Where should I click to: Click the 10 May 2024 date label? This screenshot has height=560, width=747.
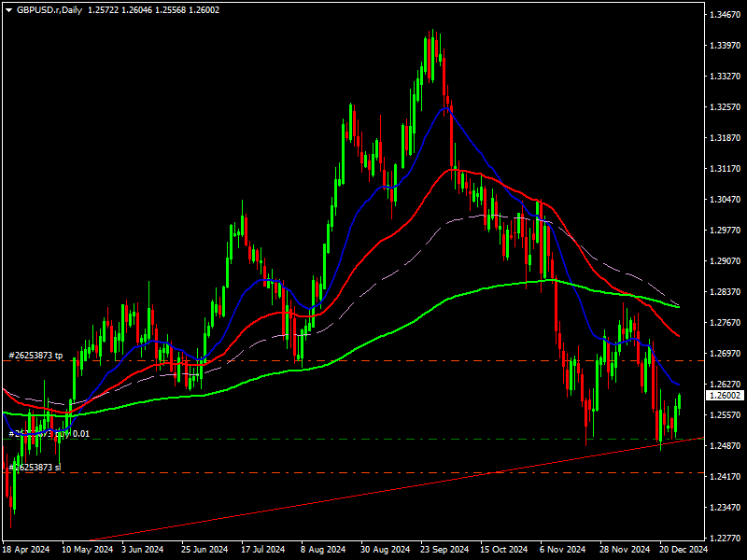click(86, 550)
